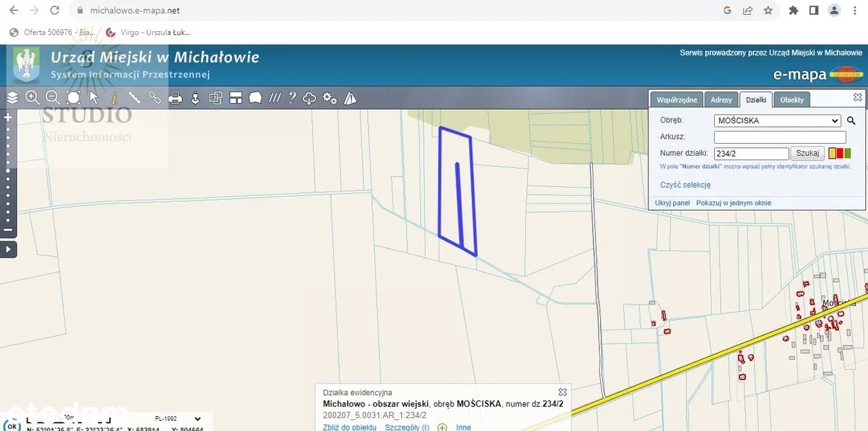
Task: Open the map layers panel icon
Action: click(12, 98)
